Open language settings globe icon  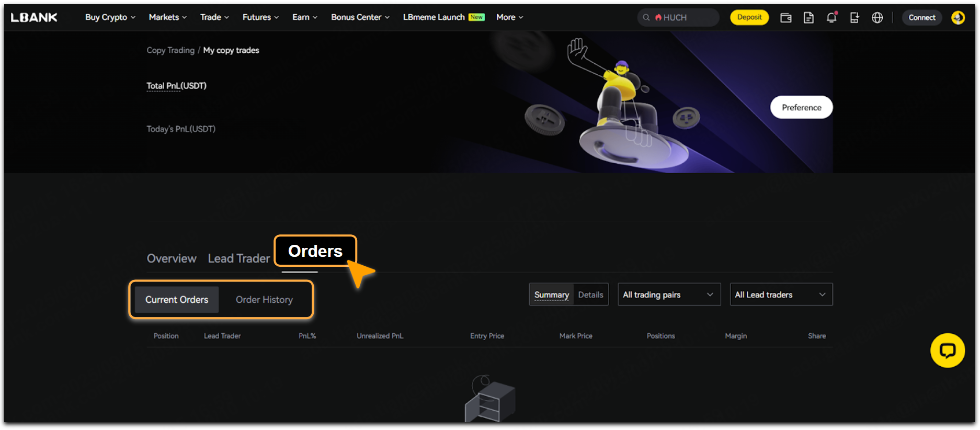pyautogui.click(x=877, y=18)
